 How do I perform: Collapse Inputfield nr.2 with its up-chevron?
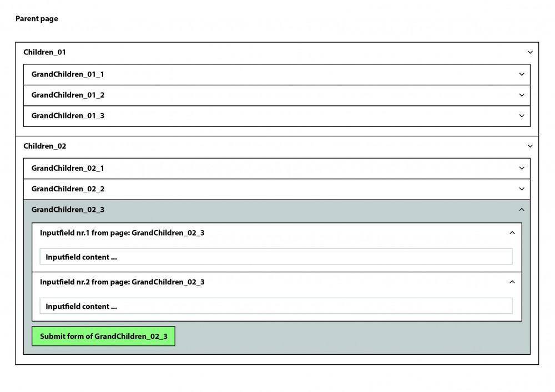coord(512,282)
